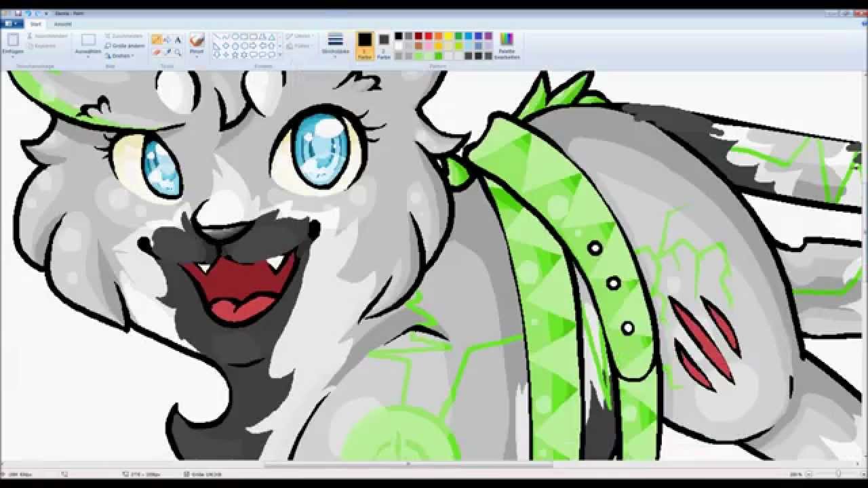This screenshot has height=488, width=868.
Task: Click the horizontal scrollbar under canvas
Action: (x=407, y=465)
